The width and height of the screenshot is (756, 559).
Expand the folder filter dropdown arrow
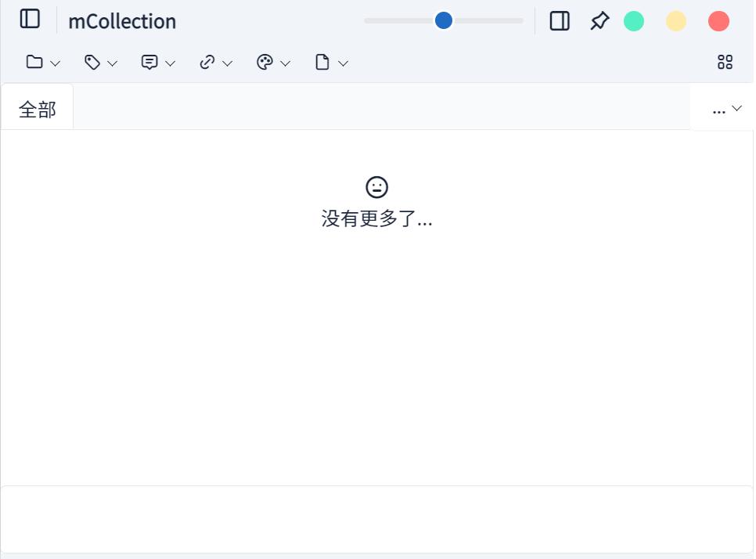(56, 63)
